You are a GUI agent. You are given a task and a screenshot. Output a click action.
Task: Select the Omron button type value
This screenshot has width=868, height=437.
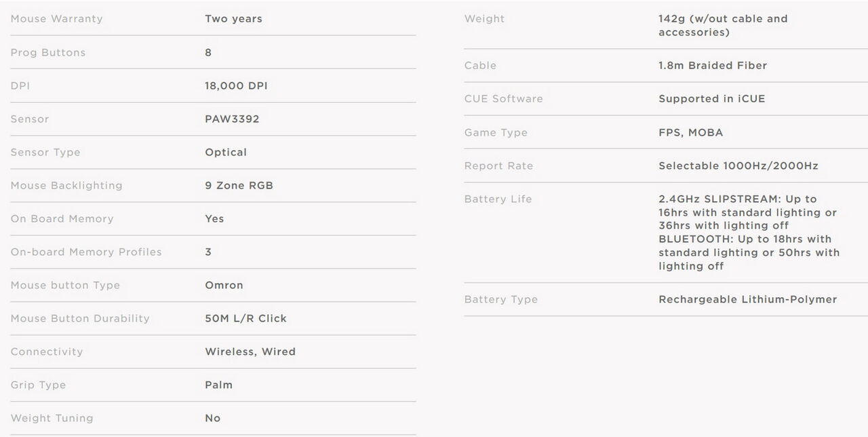(x=224, y=285)
